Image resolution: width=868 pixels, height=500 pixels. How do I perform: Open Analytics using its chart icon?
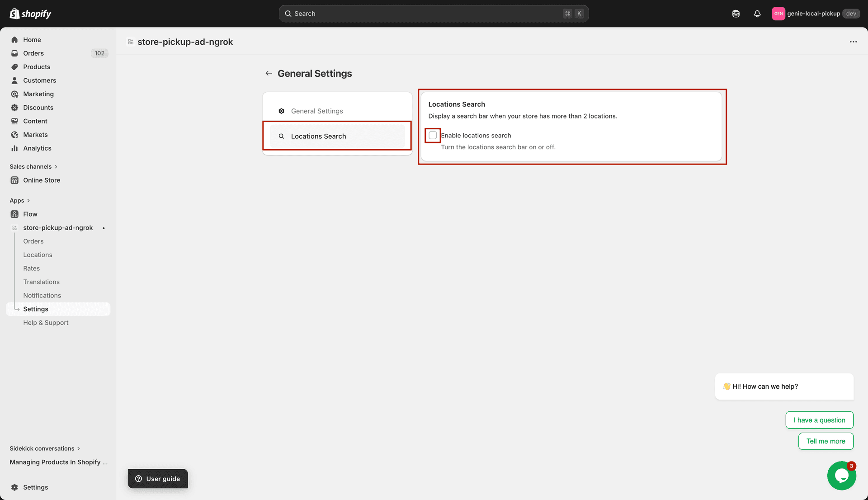[x=15, y=148]
